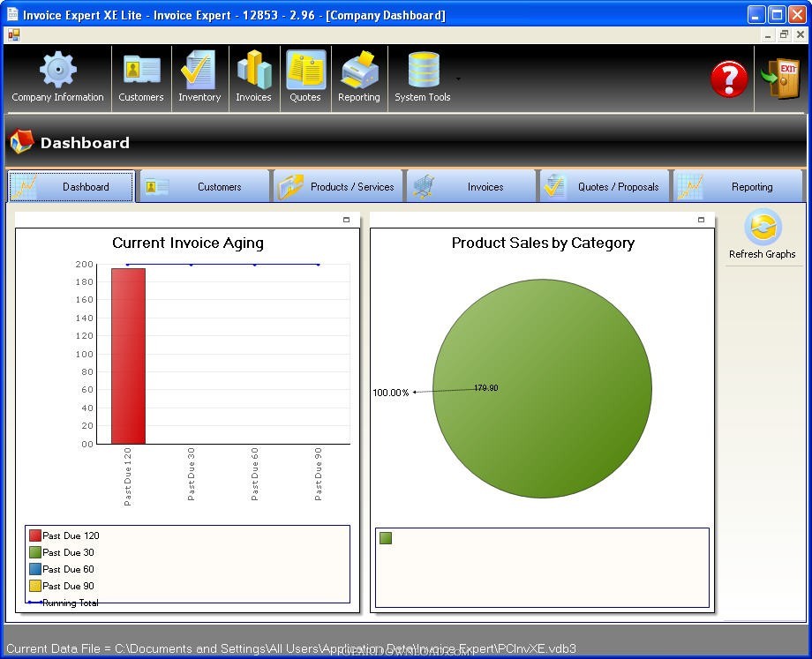Minimize the Invoice Expert main window
The height and width of the screenshot is (659, 812).
756,14
